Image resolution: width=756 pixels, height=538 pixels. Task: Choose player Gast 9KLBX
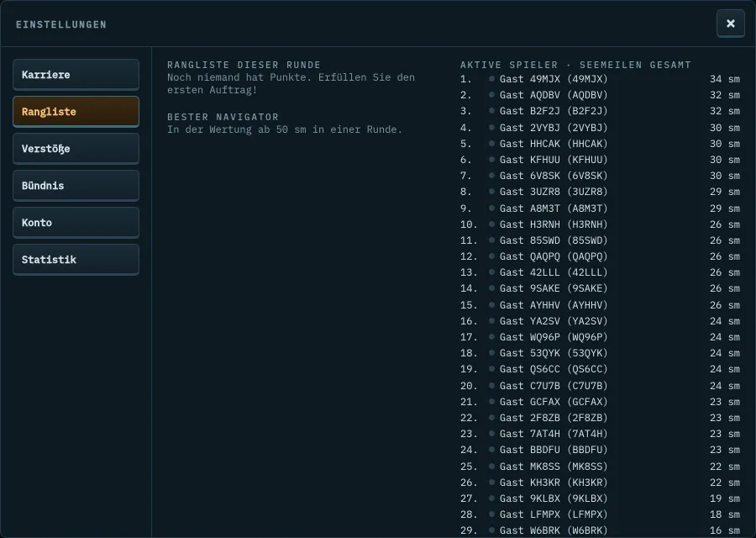[600, 498]
